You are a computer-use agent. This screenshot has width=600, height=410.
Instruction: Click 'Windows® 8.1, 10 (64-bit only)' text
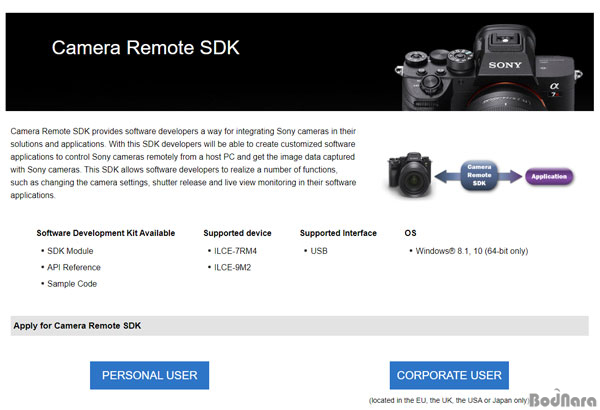(472, 251)
